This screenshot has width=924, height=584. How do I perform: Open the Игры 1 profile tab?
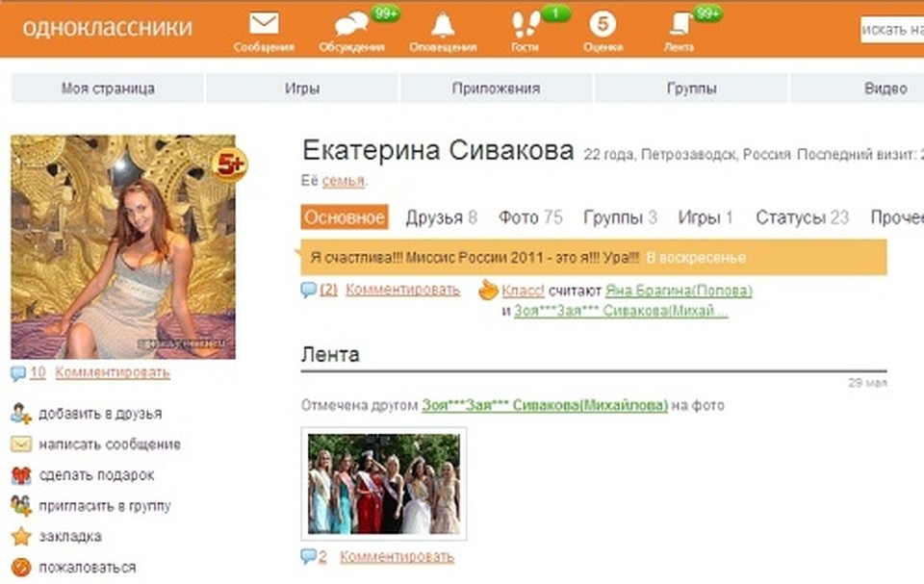[706, 217]
